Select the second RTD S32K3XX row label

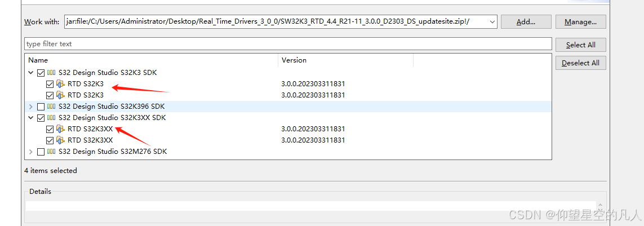point(90,140)
